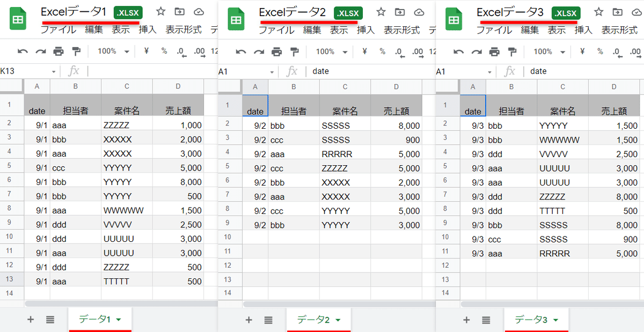Apply percent format in Excelデータ2

click(382, 51)
